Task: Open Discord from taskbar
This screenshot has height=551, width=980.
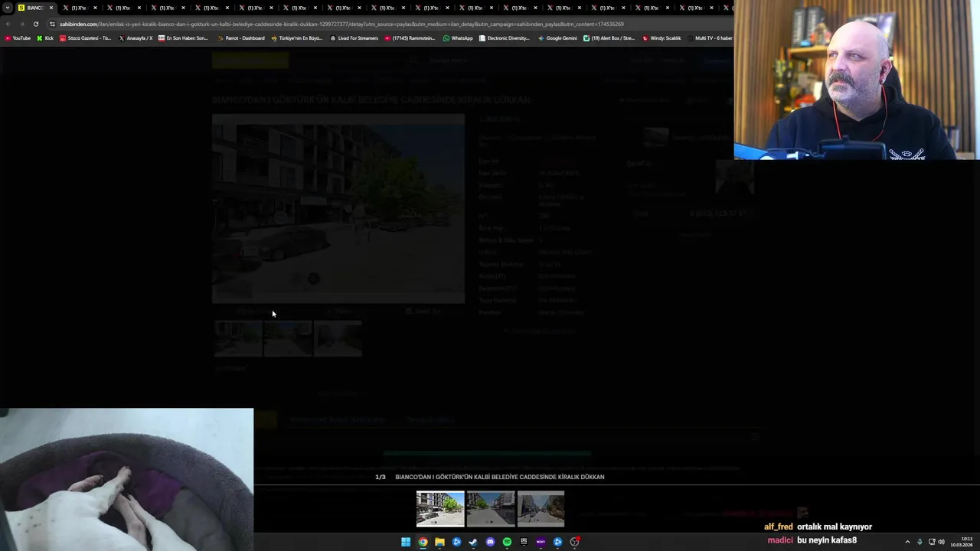Action: [490, 542]
